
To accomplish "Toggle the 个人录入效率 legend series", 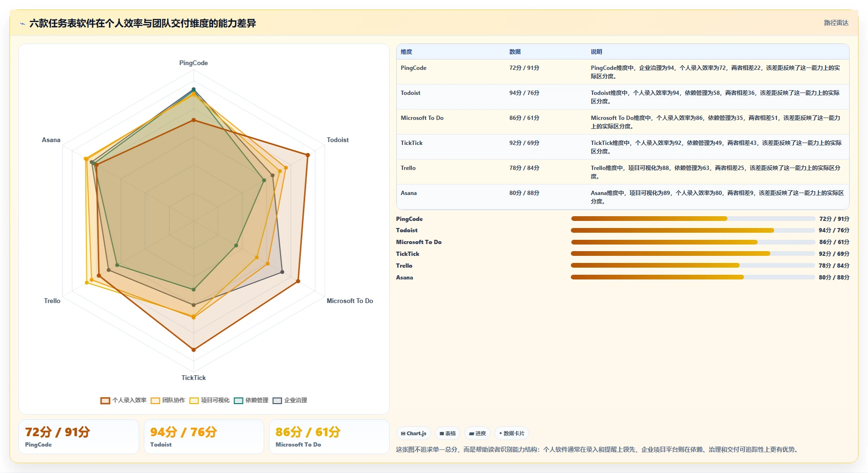I will tap(124, 400).
